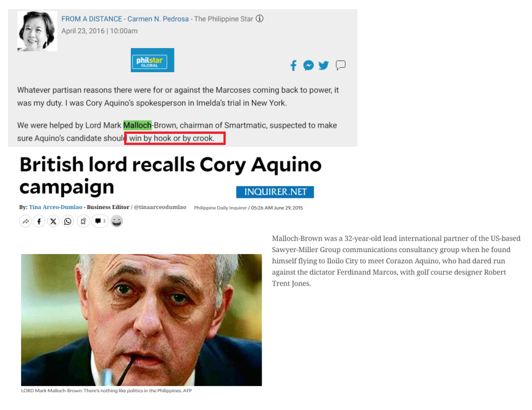
Task: Click the Inquirer share arrow icon
Action: [x=25, y=221]
